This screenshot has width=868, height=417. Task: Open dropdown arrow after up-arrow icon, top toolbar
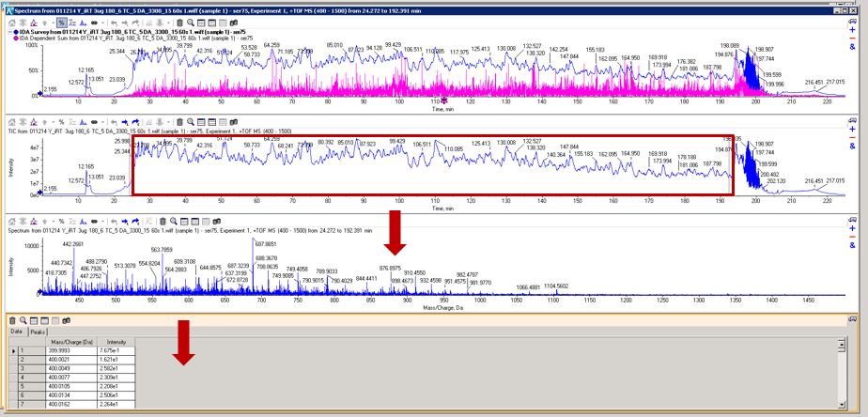[54, 23]
